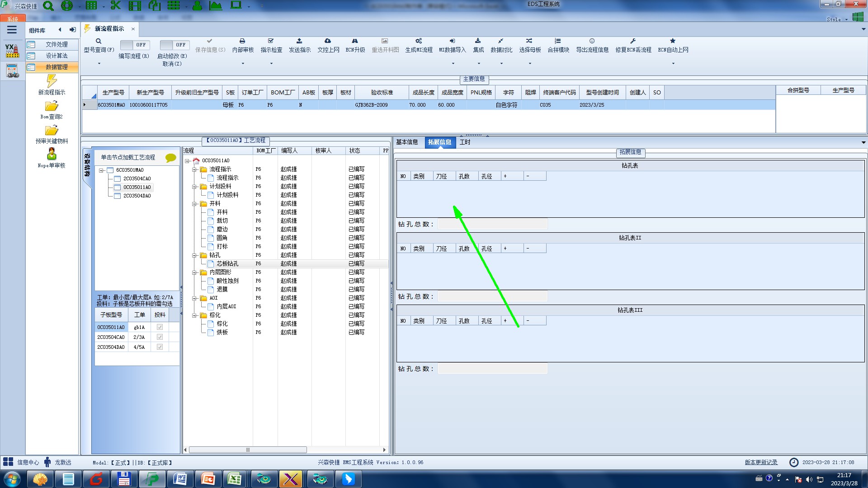Click 钻孔总数 field under 钻孔表
The image size is (868, 488).
pyautogui.click(x=492, y=224)
